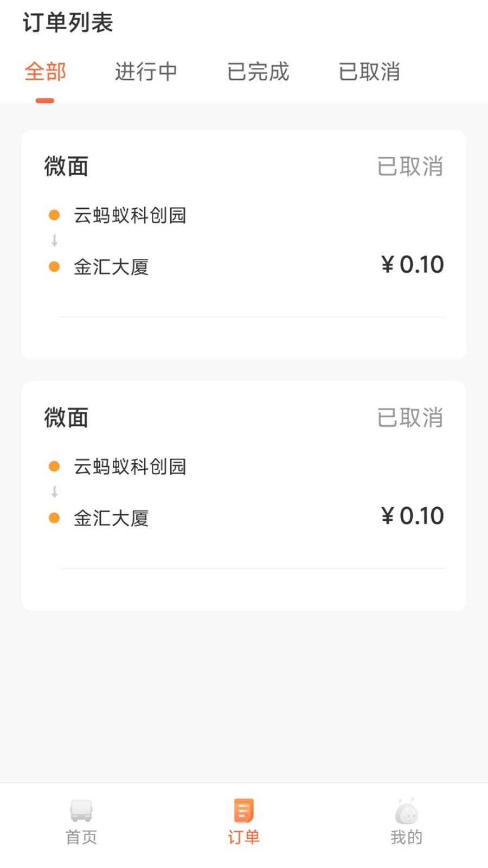This screenshot has height=868, width=488.
Task: Tap second order's orange pickup dot
Action: [54, 467]
